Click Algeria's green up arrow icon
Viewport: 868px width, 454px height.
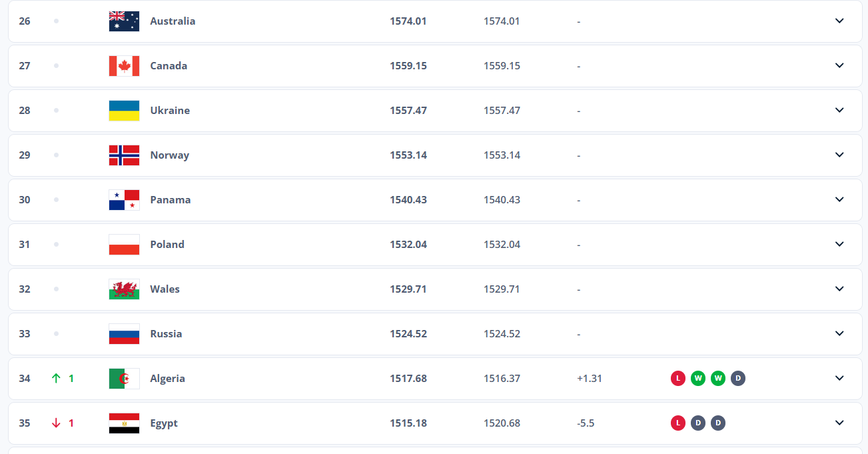(x=56, y=379)
